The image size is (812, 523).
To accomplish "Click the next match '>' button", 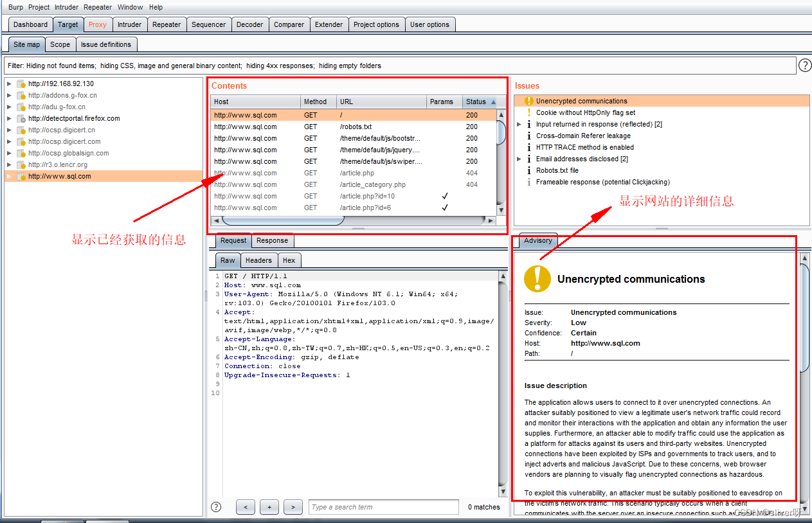I will point(293,507).
